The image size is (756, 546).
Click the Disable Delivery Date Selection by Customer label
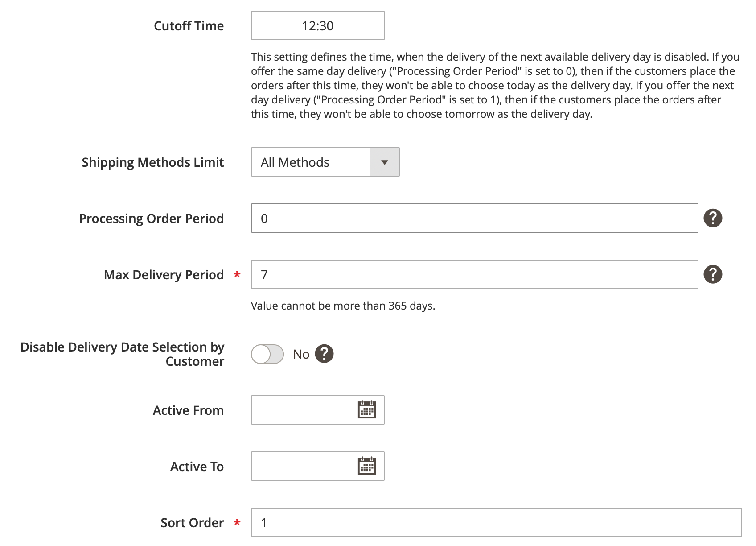click(123, 354)
